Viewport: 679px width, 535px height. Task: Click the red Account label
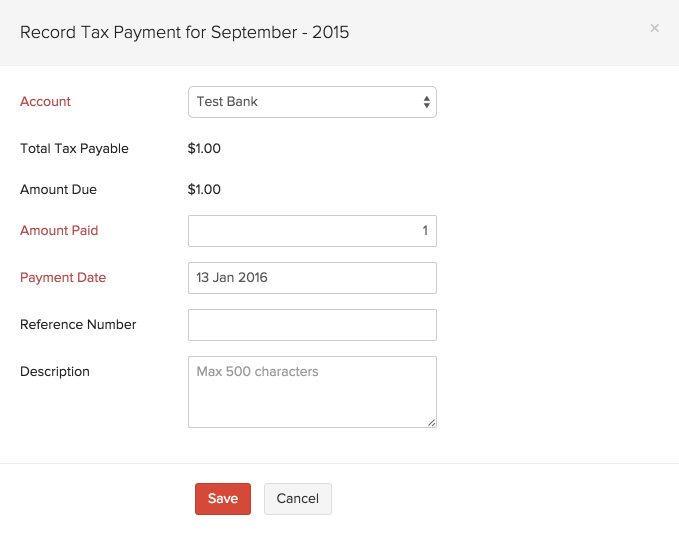click(x=46, y=102)
